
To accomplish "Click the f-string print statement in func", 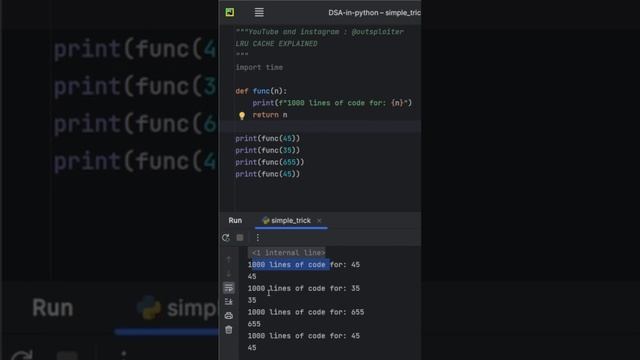I will coord(332,103).
